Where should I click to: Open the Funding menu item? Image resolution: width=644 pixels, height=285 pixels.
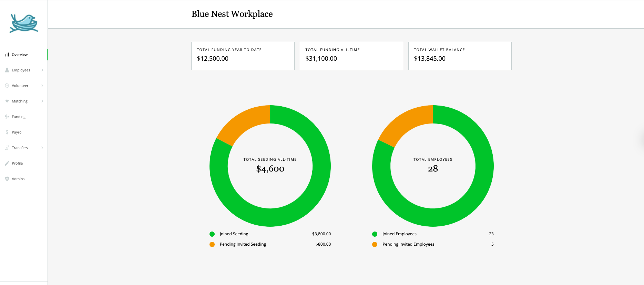coord(19,117)
